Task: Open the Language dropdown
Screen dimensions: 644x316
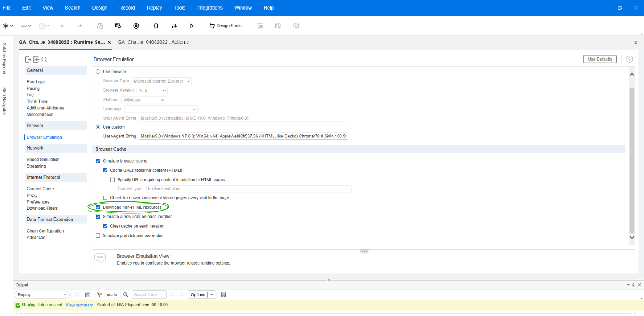Action: coord(161,109)
